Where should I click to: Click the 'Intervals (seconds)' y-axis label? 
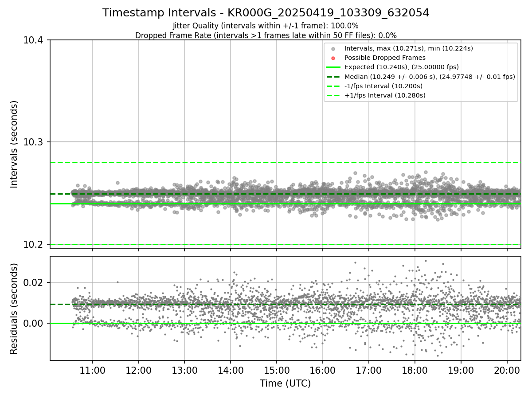14,144
